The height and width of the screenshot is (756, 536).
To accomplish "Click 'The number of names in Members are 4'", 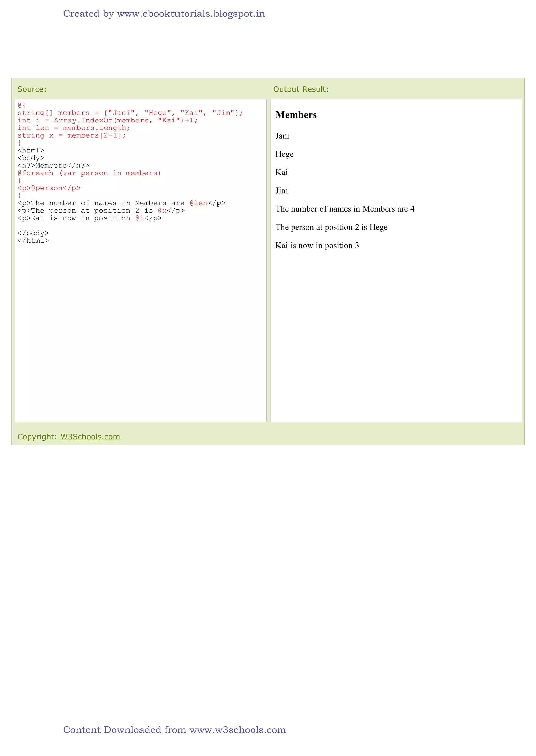I will pos(345,209).
